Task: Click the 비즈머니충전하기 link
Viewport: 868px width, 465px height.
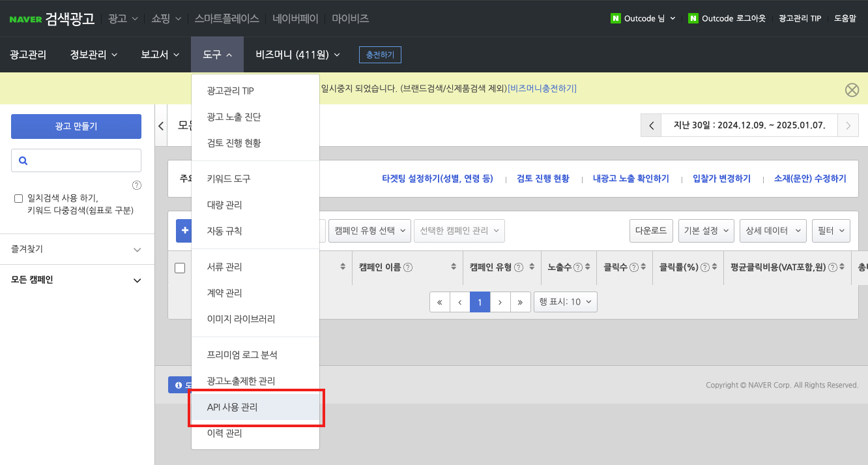Action: (x=542, y=88)
